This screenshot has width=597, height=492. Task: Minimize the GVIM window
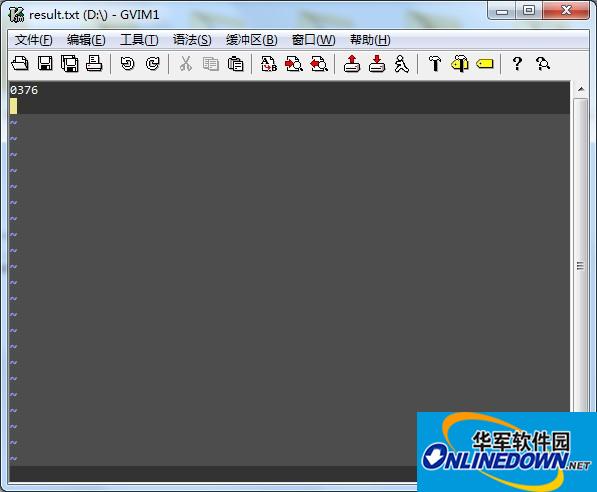[x=502, y=11]
